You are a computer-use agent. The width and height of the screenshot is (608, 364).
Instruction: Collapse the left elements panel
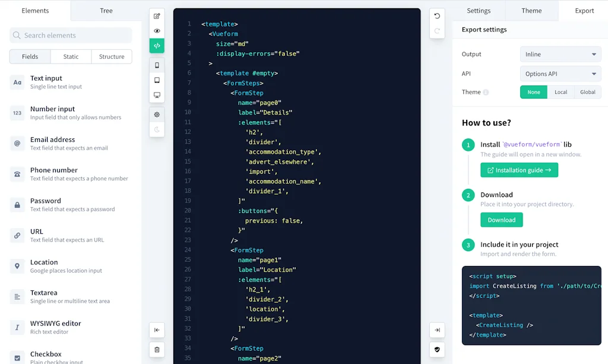157,330
